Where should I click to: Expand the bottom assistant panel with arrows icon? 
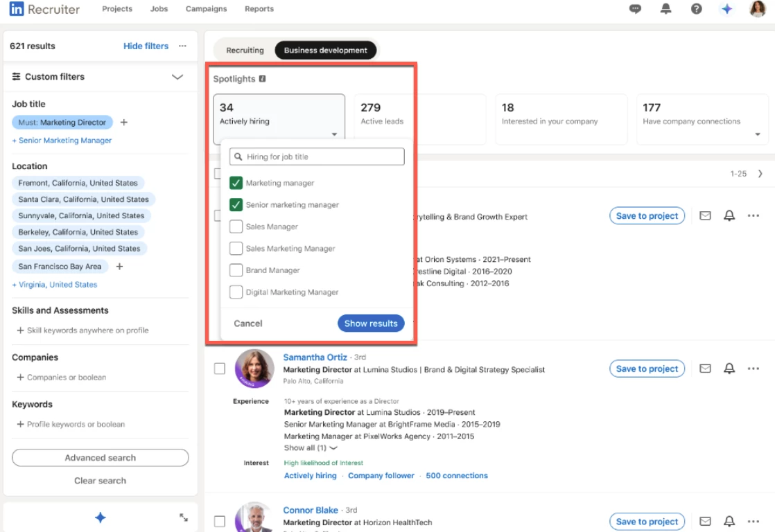point(184,517)
